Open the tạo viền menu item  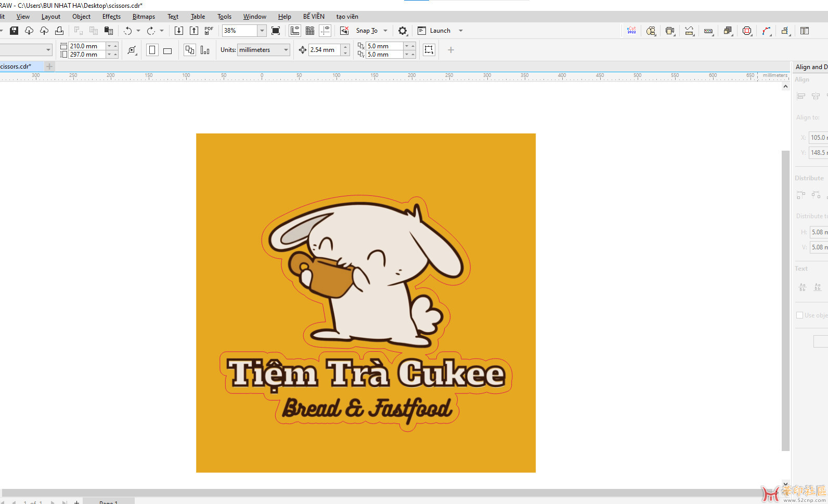click(x=347, y=17)
